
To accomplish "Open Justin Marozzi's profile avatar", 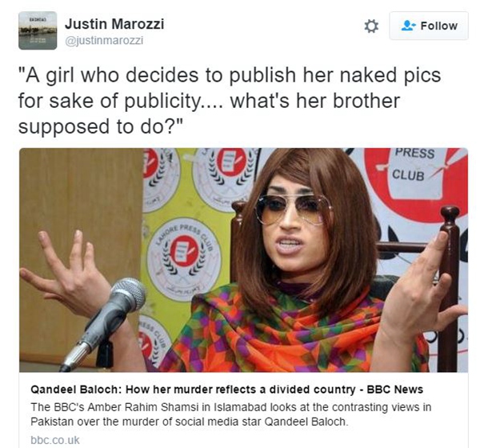I will pos(38,30).
